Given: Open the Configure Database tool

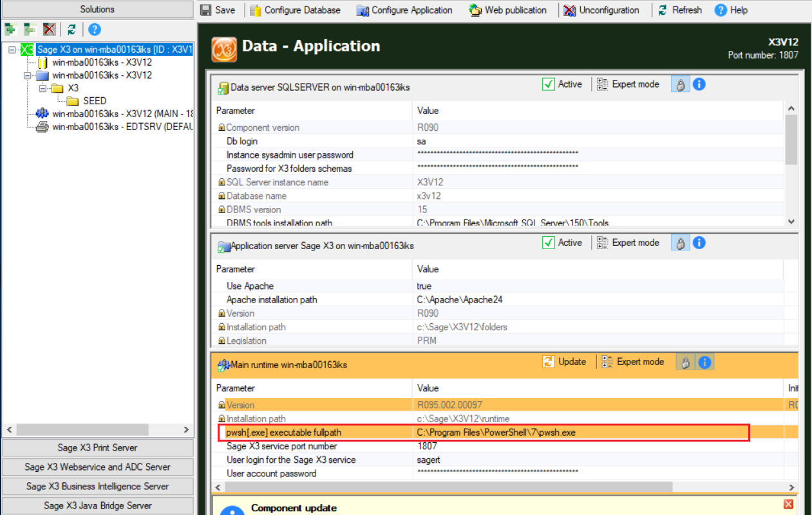Looking at the screenshot, I should [296, 10].
